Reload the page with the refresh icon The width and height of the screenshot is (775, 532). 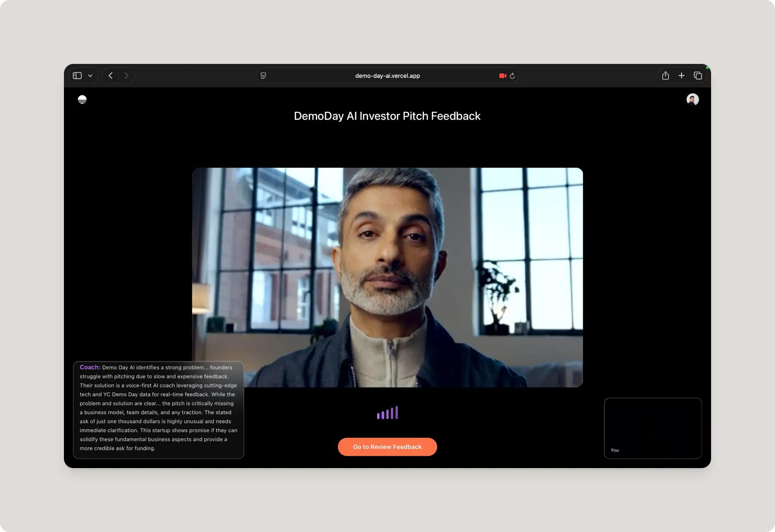click(513, 75)
